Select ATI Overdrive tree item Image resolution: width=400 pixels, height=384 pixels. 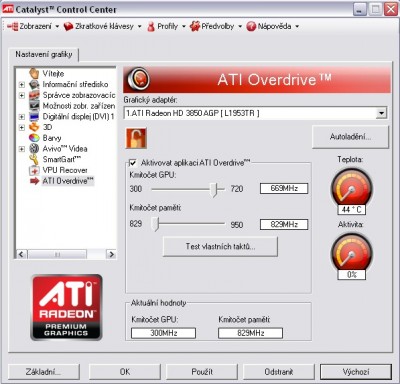(68, 181)
